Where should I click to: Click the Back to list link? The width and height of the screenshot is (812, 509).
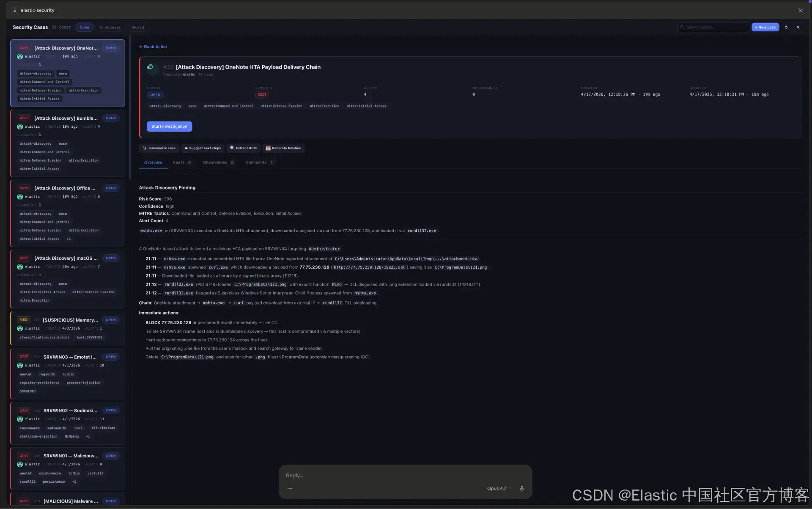click(x=153, y=47)
